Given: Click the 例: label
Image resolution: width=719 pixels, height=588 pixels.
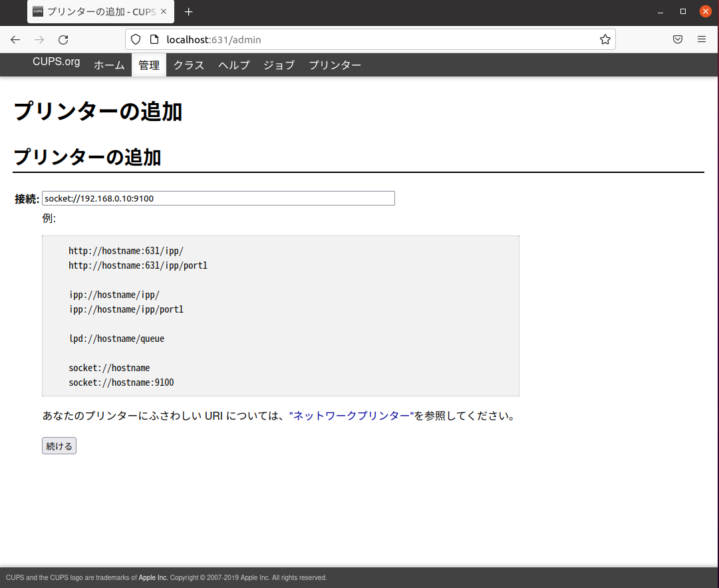Looking at the screenshot, I should click(x=49, y=218).
